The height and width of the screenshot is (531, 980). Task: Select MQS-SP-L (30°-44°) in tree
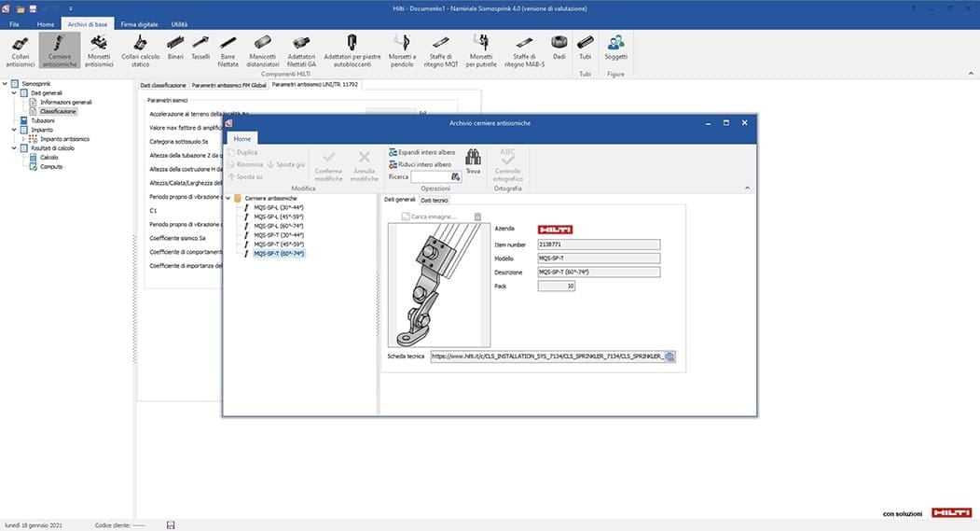click(278, 208)
